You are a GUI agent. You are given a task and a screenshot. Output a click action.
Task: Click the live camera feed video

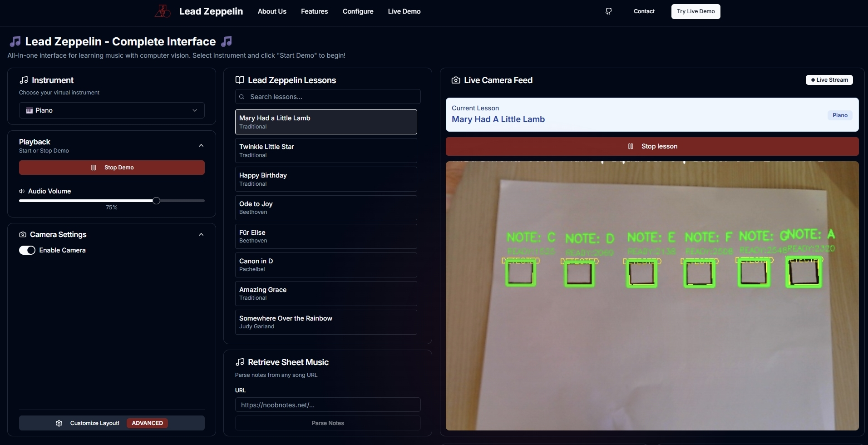(652, 296)
